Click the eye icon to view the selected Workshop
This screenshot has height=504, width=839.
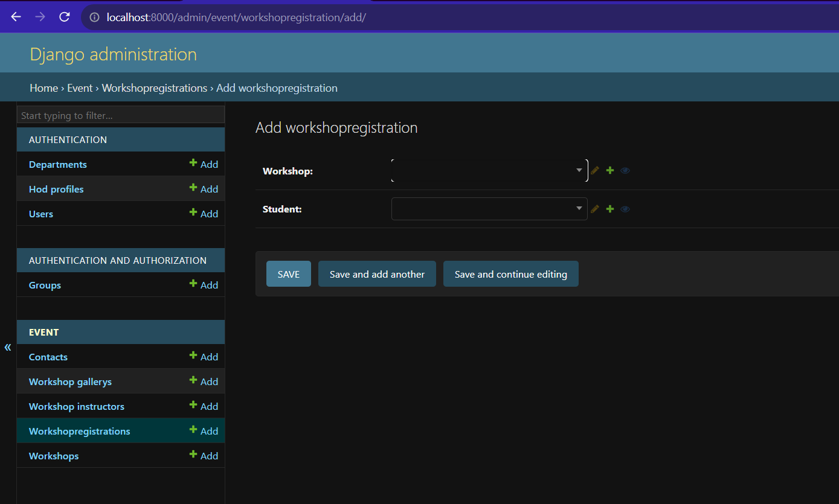point(625,170)
